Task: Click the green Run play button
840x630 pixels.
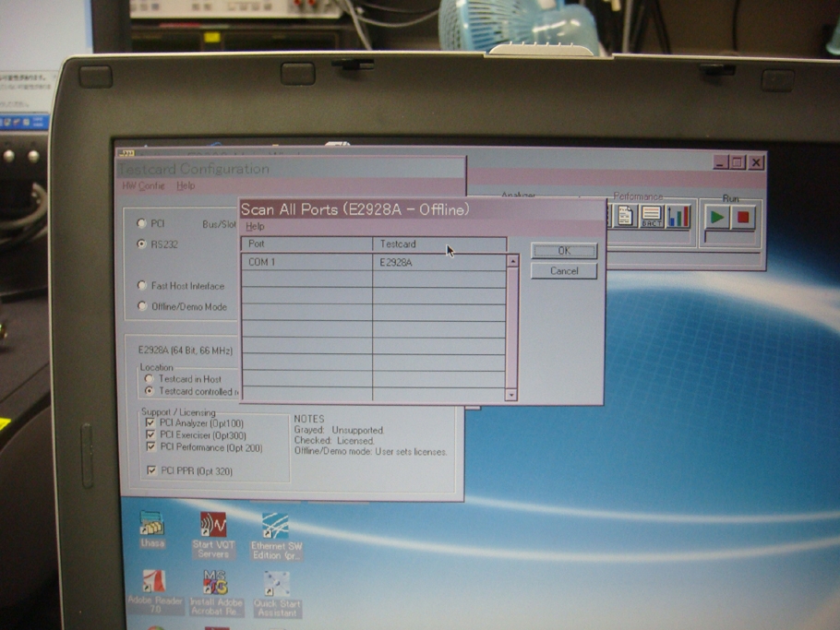Action: click(717, 218)
